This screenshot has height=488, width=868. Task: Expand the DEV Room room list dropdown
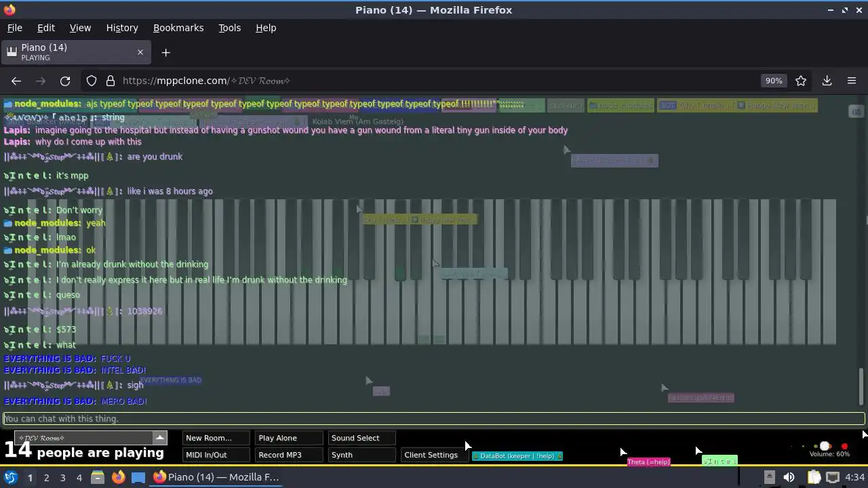pos(159,438)
